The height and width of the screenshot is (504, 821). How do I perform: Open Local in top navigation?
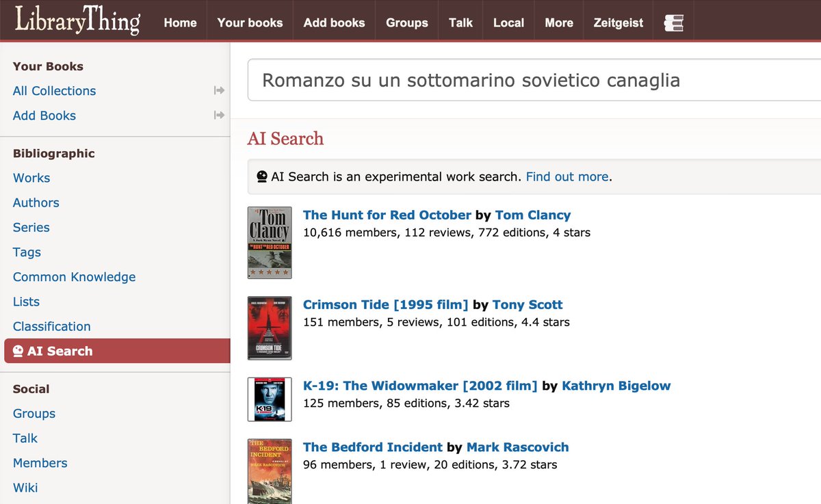(509, 23)
